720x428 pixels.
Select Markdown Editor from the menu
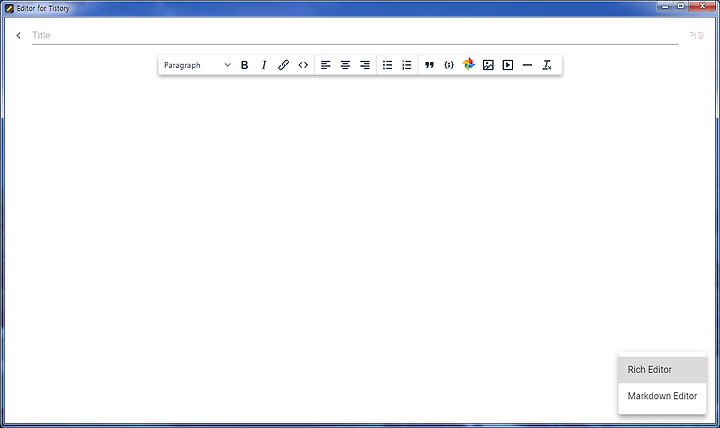662,396
